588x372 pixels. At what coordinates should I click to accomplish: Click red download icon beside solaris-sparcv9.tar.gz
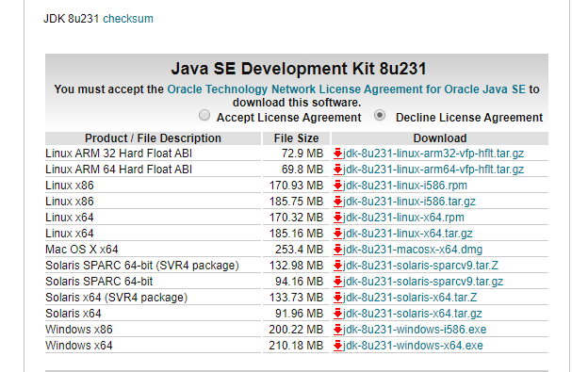click(x=337, y=282)
